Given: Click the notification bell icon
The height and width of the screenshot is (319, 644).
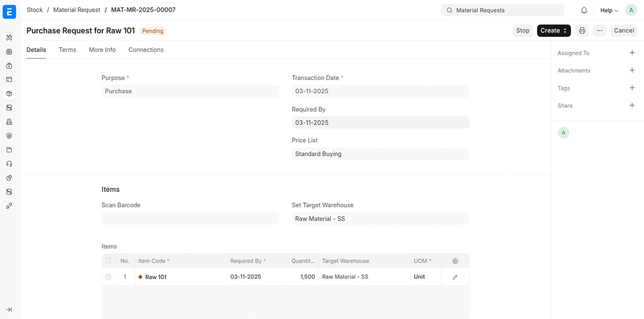Looking at the screenshot, I should [584, 10].
